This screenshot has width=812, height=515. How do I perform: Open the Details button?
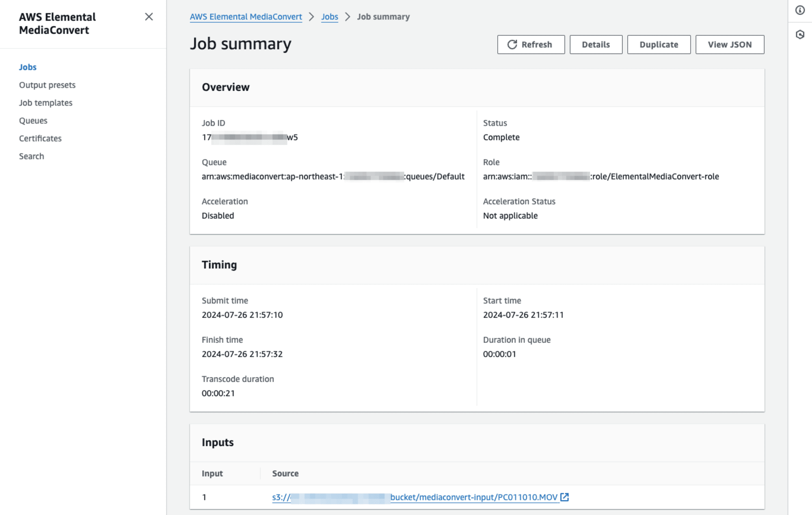(x=596, y=44)
